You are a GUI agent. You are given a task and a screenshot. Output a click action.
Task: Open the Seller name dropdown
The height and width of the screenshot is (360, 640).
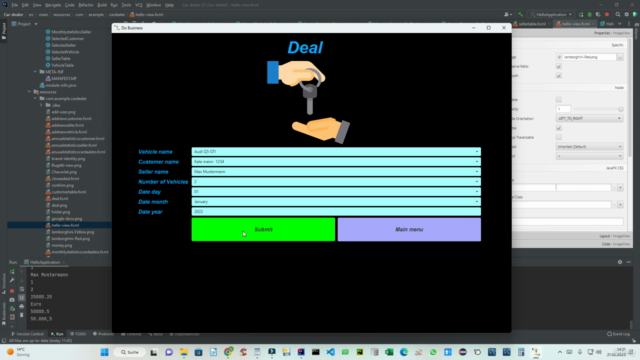point(336,171)
